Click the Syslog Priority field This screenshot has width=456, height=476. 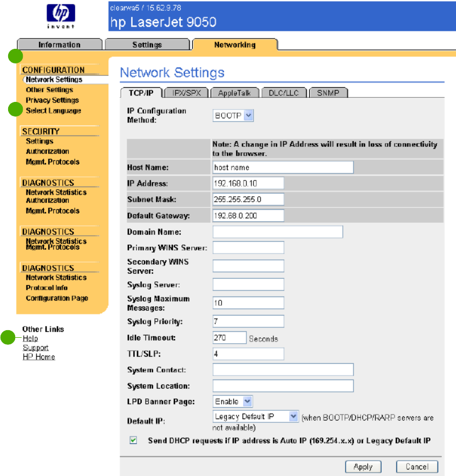pos(249,321)
